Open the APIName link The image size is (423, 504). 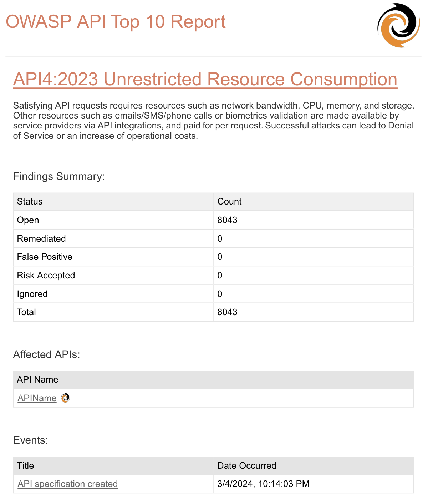(37, 398)
